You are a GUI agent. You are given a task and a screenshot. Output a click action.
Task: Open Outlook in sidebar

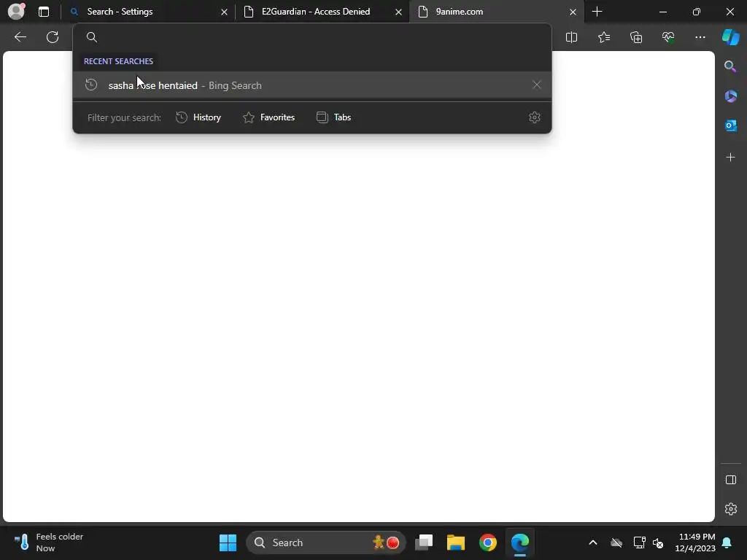730,125
